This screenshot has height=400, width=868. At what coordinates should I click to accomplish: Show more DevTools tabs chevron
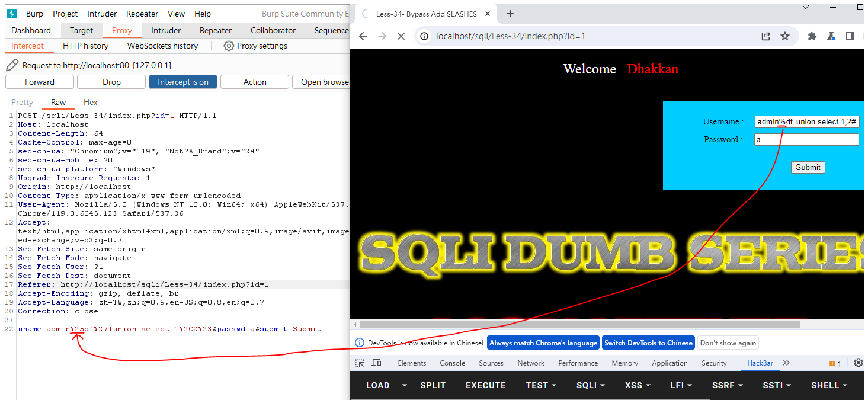coord(786,363)
